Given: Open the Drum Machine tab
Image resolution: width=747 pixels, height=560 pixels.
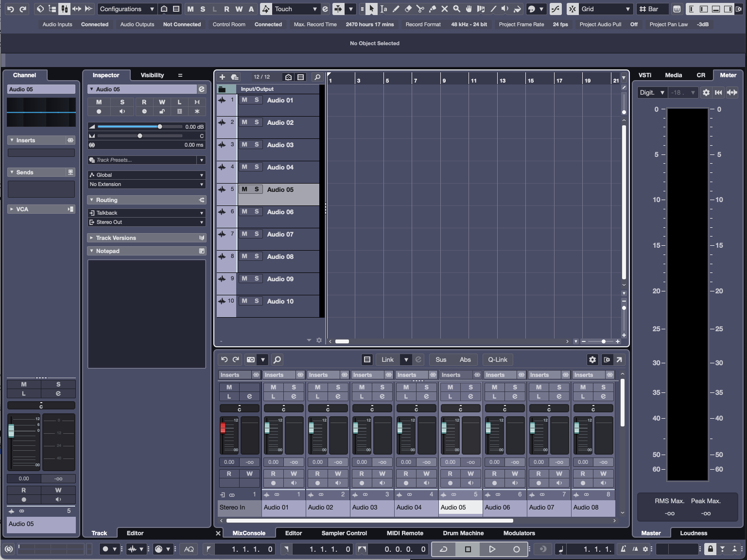Looking at the screenshot, I should (463, 533).
